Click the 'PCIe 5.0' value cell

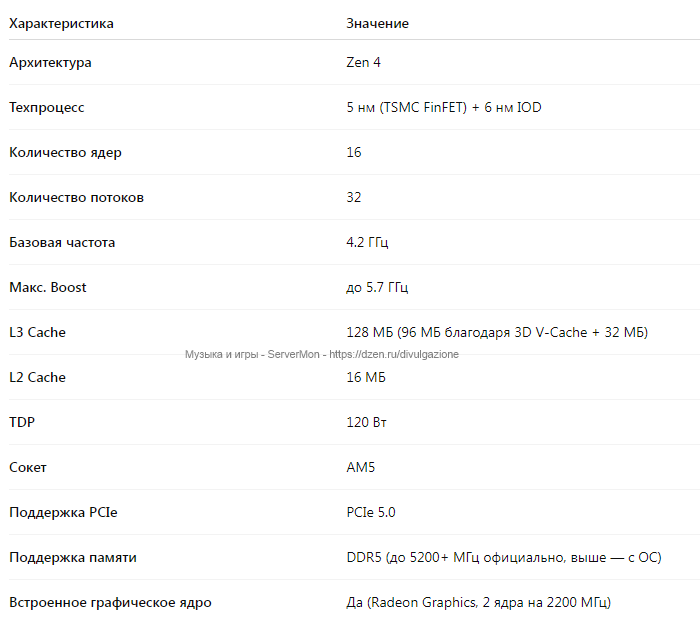click(x=371, y=513)
